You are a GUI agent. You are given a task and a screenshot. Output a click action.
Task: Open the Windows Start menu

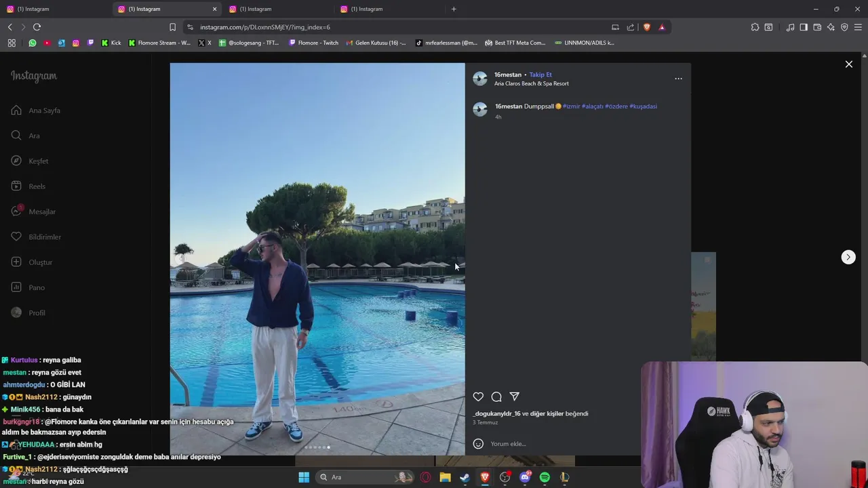(304, 477)
